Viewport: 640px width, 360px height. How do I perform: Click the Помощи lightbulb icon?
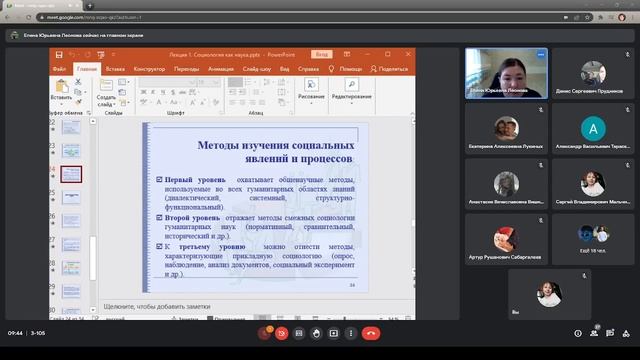point(331,69)
